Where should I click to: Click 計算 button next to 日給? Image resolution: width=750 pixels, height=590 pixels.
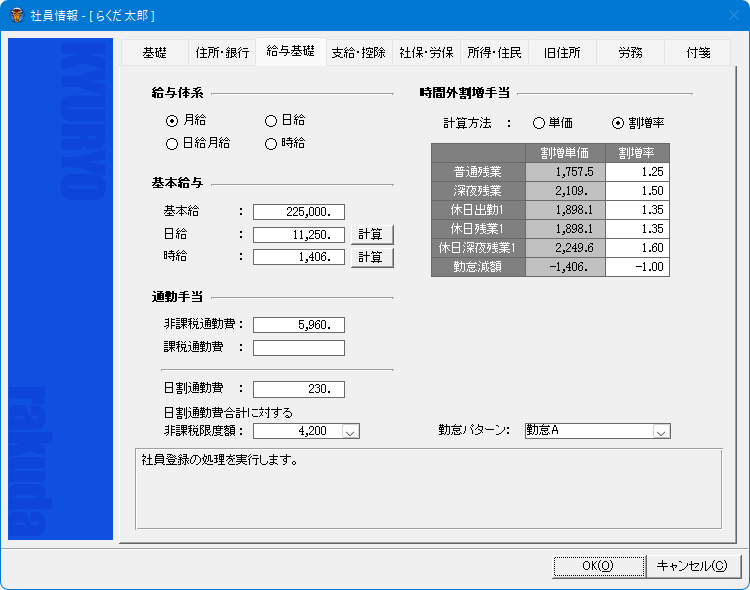click(372, 234)
